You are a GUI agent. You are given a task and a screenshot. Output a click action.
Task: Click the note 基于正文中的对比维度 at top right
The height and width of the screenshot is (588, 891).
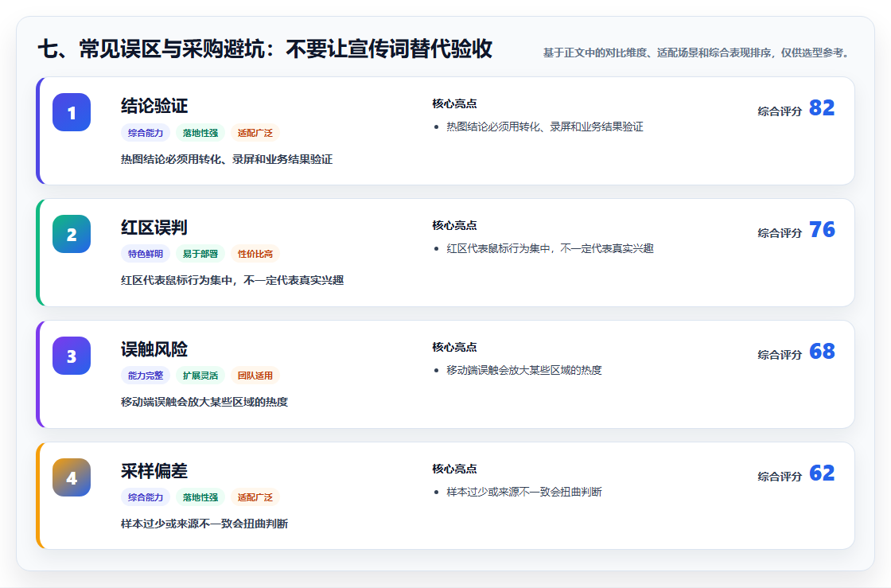click(x=698, y=53)
